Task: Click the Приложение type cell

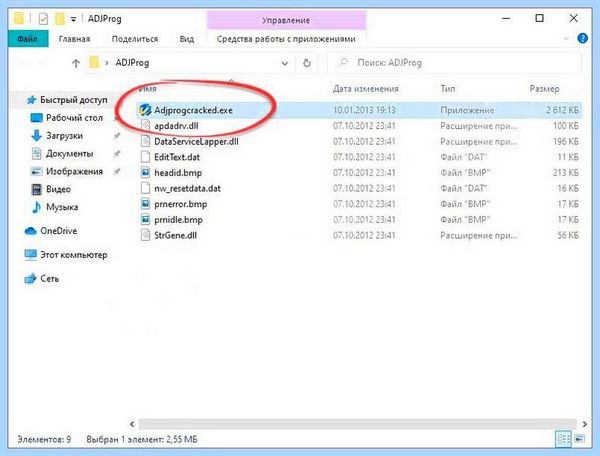Action: pyautogui.click(x=467, y=110)
